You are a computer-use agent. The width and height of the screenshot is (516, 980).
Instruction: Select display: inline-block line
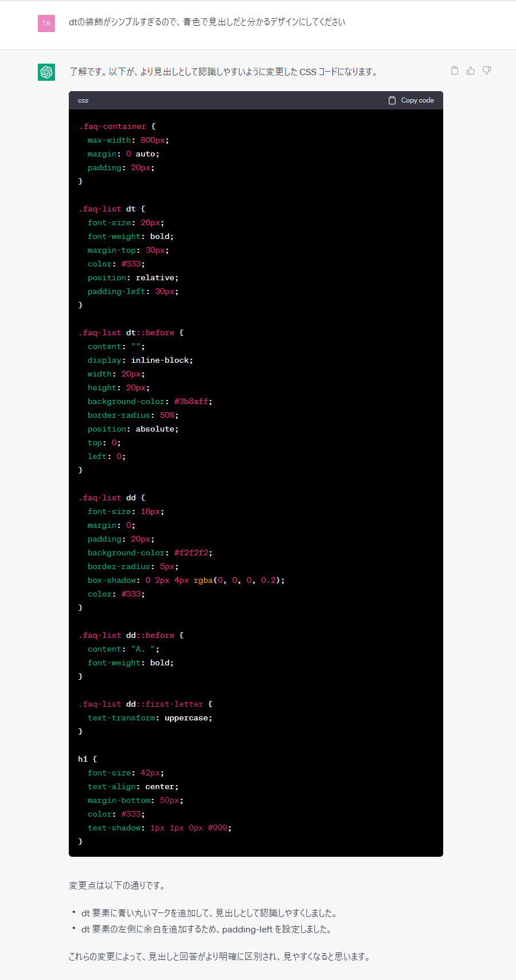(x=140, y=360)
